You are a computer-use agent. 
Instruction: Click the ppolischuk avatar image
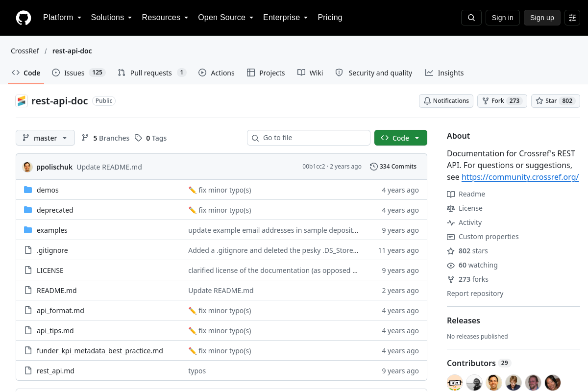(27, 167)
